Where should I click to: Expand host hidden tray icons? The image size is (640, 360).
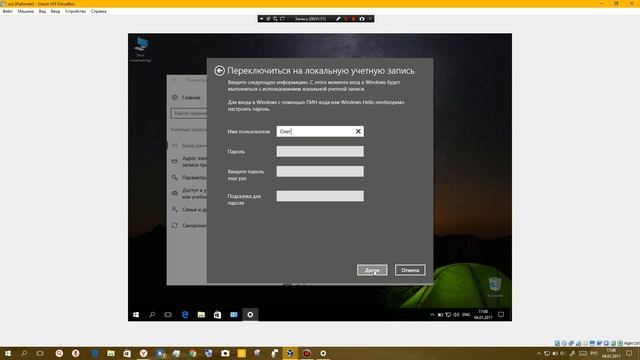[x=539, y=353]
